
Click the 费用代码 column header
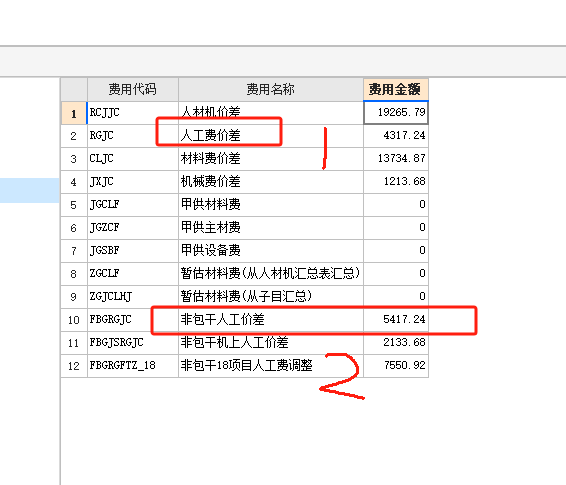[x=132, y=89]
